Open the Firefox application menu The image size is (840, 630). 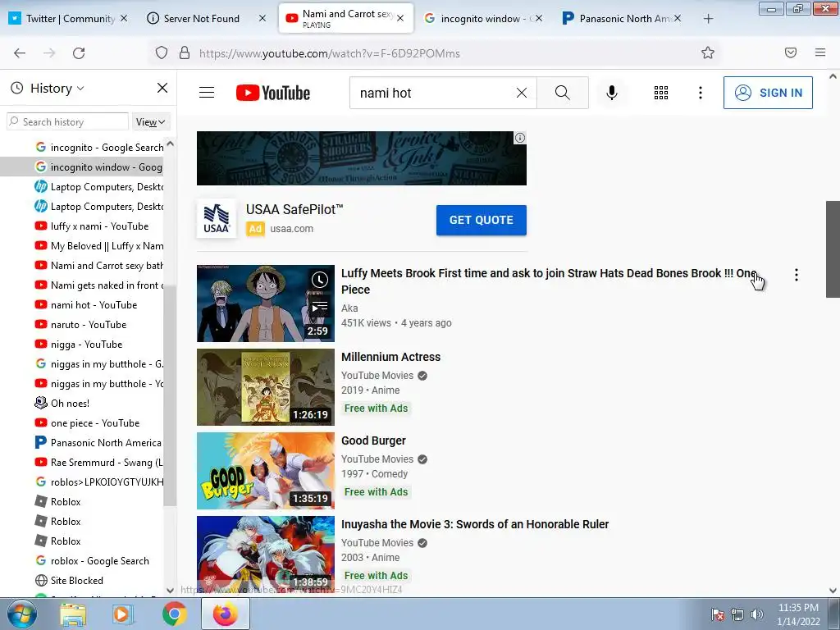[820, 52]
